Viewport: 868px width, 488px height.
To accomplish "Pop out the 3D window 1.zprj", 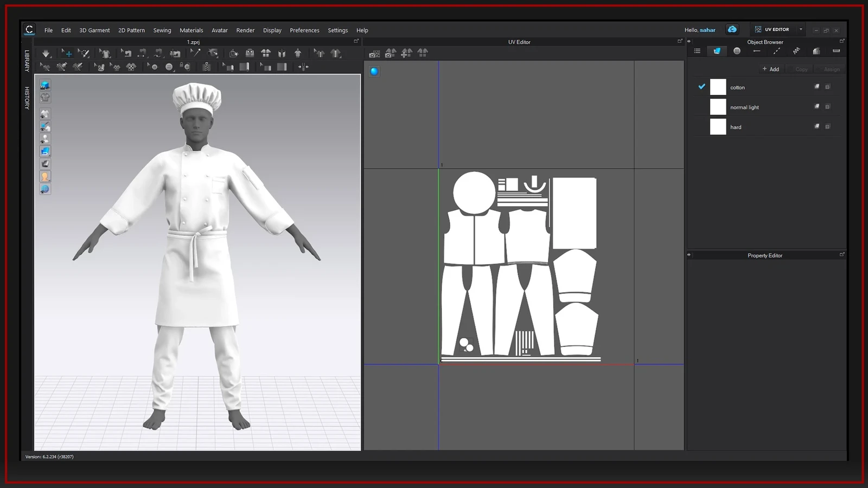I will click(356, 41).
